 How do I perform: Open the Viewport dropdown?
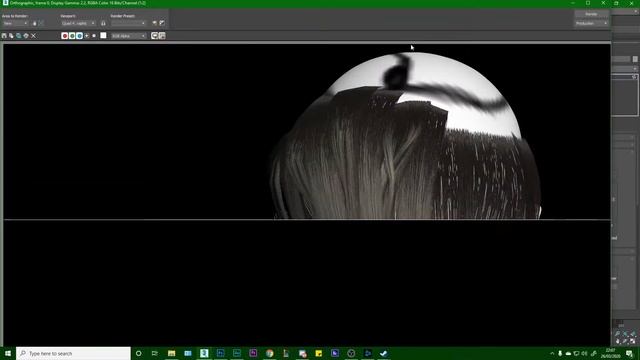click(78, 23)
